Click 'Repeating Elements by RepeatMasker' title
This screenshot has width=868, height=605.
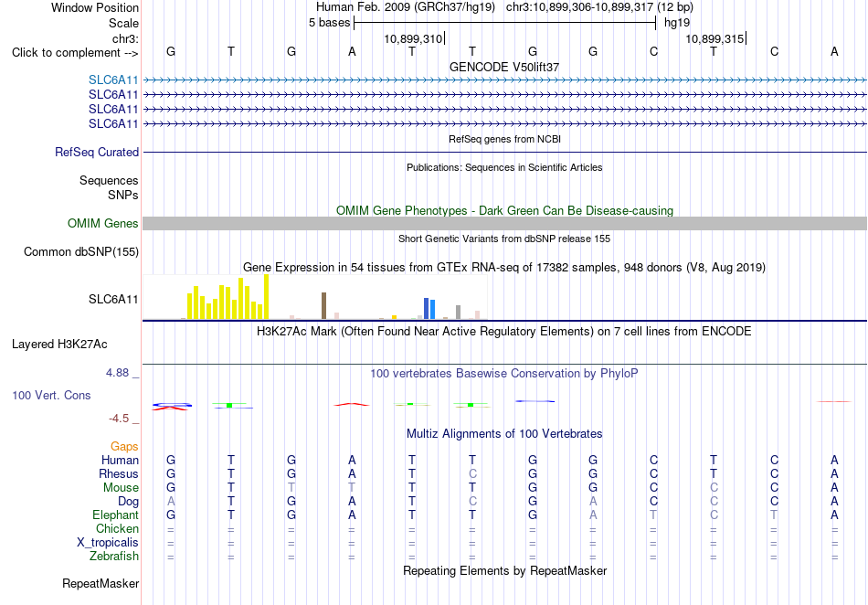[x=504, y=570]
